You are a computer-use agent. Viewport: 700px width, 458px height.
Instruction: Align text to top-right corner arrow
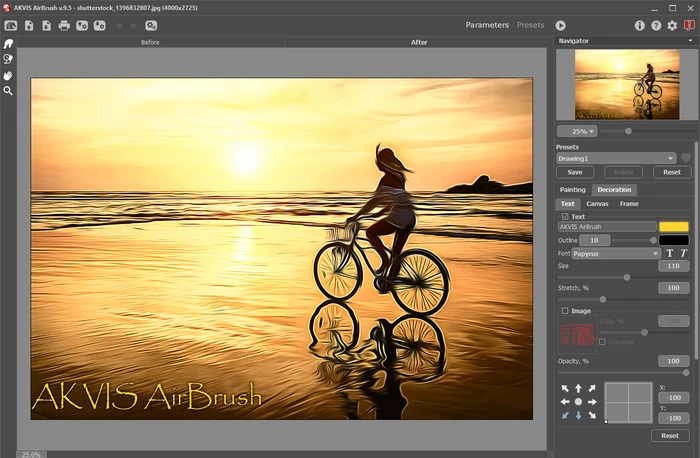coord(592,388)
